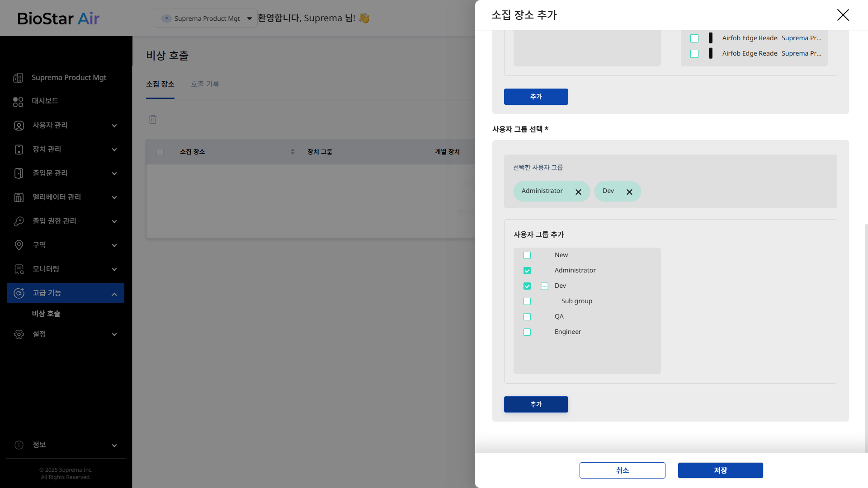Expand the settings menu section
Image resolution: width=868 pixels, height=488 pixels.
point(66,334)
